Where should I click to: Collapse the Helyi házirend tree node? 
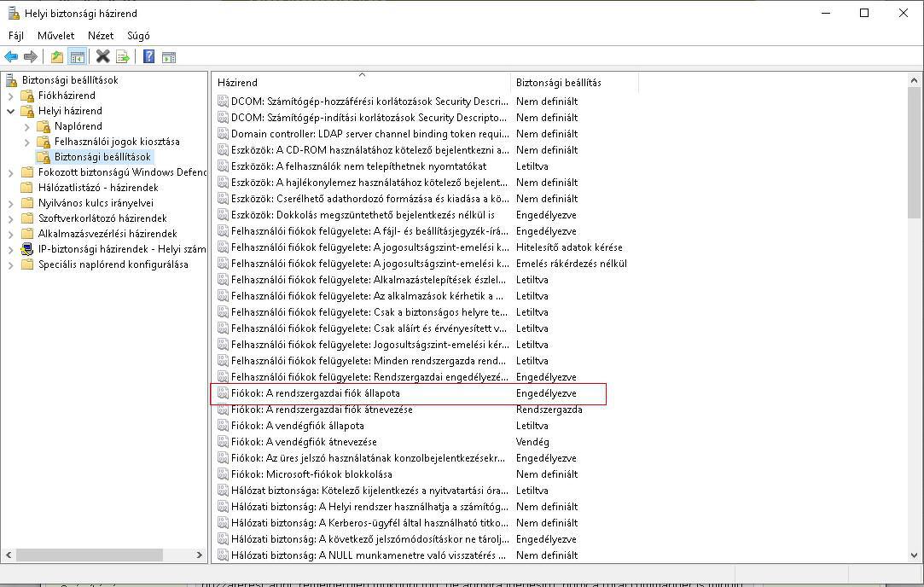pos(10,111)
